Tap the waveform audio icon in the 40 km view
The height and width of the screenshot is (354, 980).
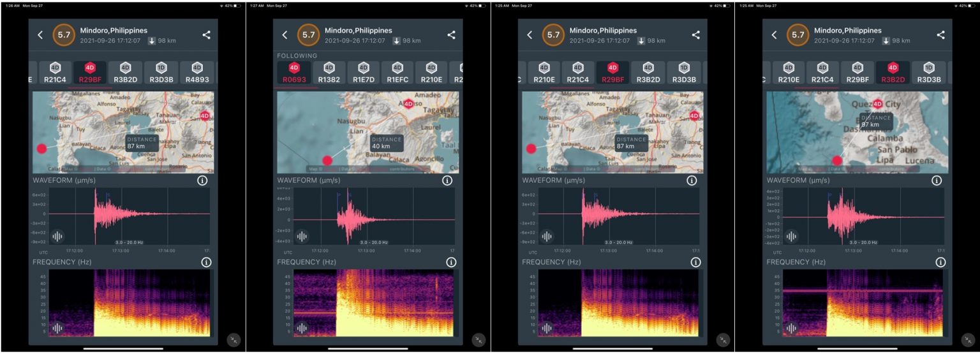302,236
